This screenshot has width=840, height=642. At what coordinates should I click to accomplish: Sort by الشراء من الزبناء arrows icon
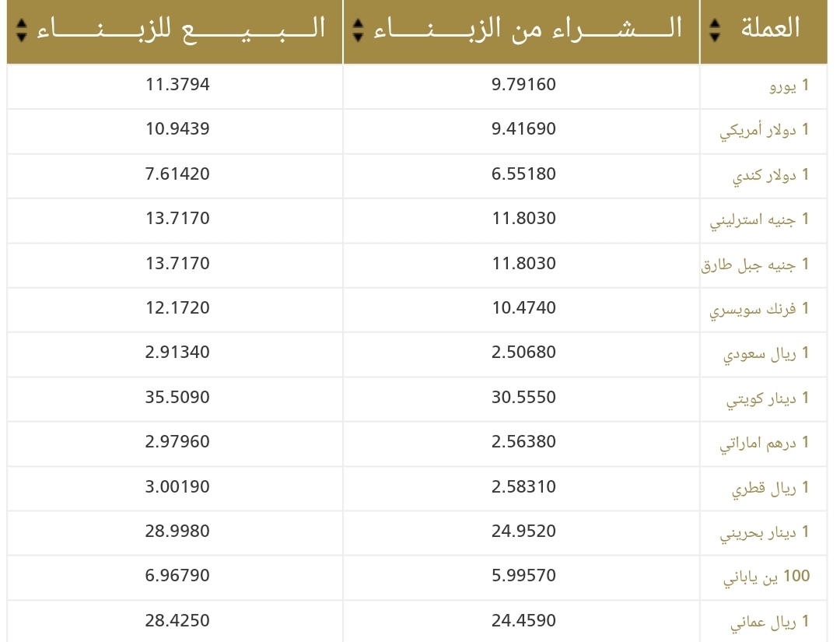coord(358,30)
